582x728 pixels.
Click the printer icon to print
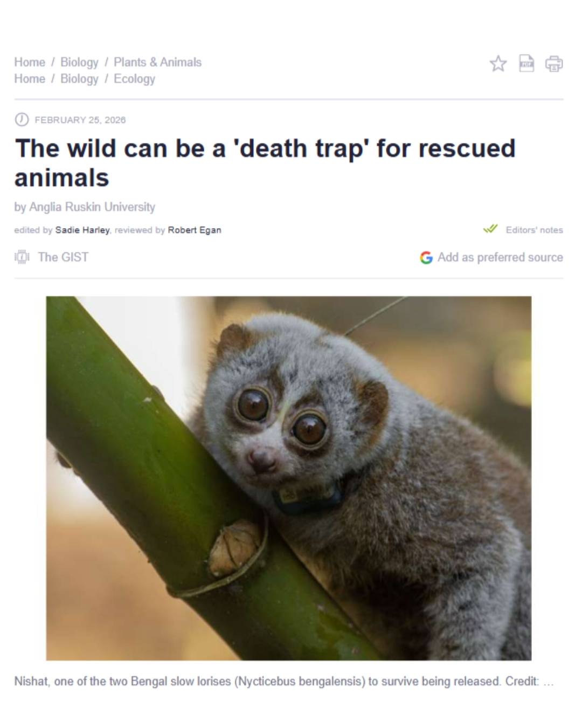point(554,64)
